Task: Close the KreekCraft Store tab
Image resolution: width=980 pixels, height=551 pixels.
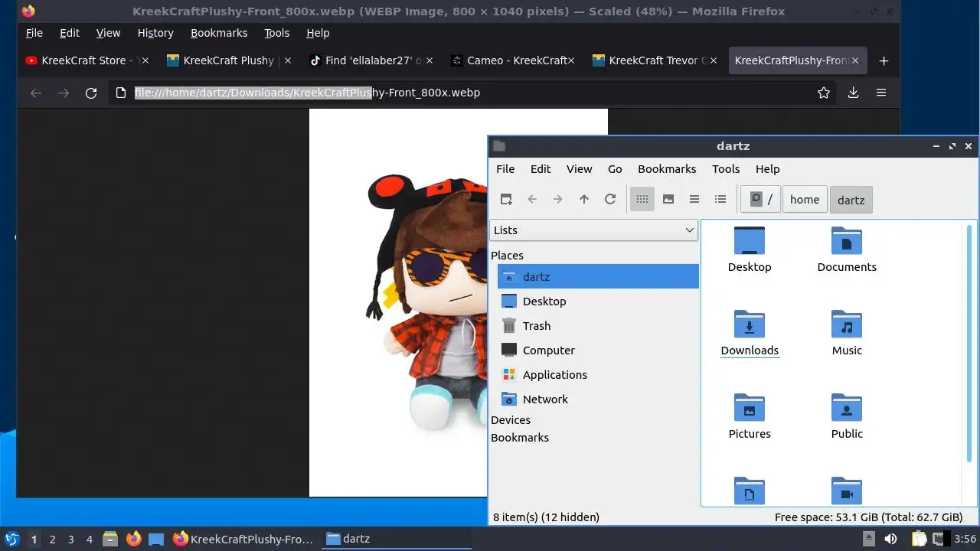Action: [x=145, y=60]
